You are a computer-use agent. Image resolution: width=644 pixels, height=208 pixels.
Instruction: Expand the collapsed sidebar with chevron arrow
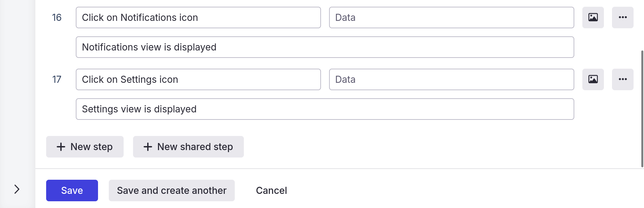click(x=17, y=189)
